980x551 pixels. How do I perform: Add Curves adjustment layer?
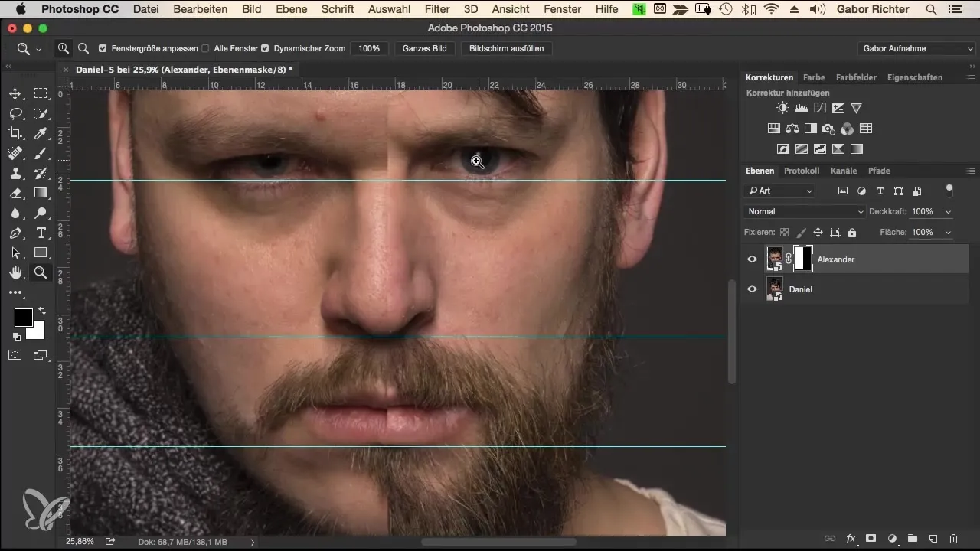click(819, 108)
